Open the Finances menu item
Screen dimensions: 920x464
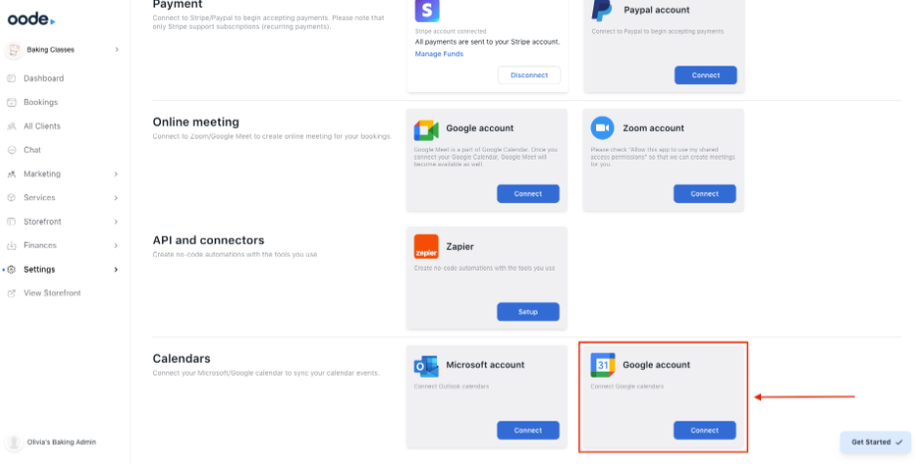point(40,245)
